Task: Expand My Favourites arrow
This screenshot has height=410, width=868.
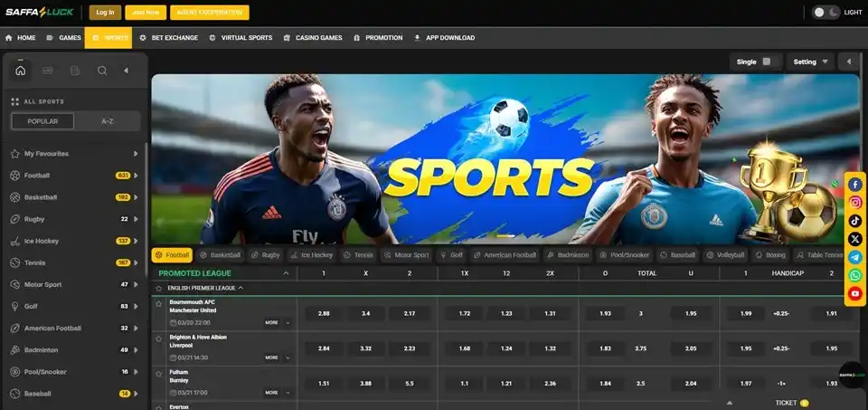Action: (x=136, y=154)
